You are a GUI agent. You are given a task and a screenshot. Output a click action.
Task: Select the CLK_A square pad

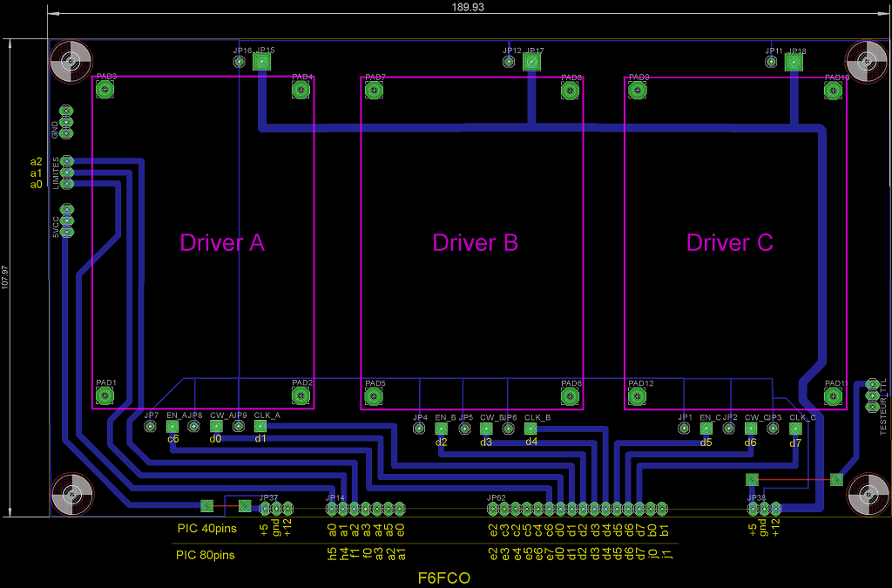coord(260,427)
